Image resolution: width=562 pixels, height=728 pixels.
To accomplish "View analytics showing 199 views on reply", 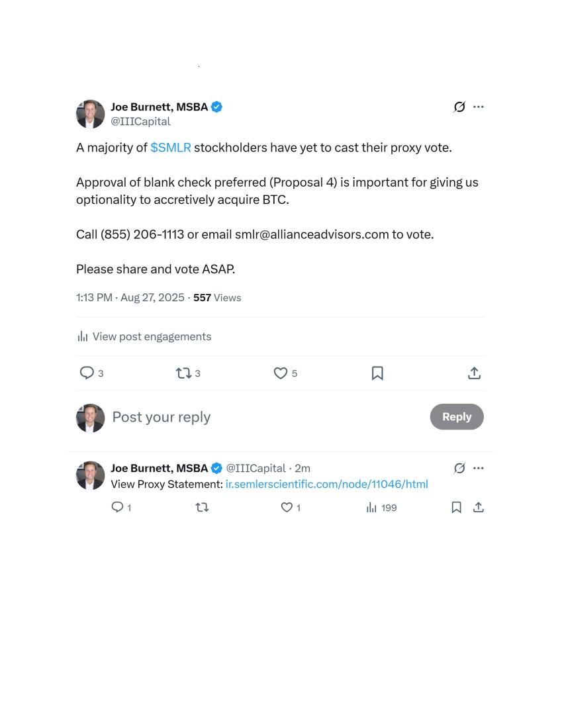I will pyautogui.click(x=381, y=508).
